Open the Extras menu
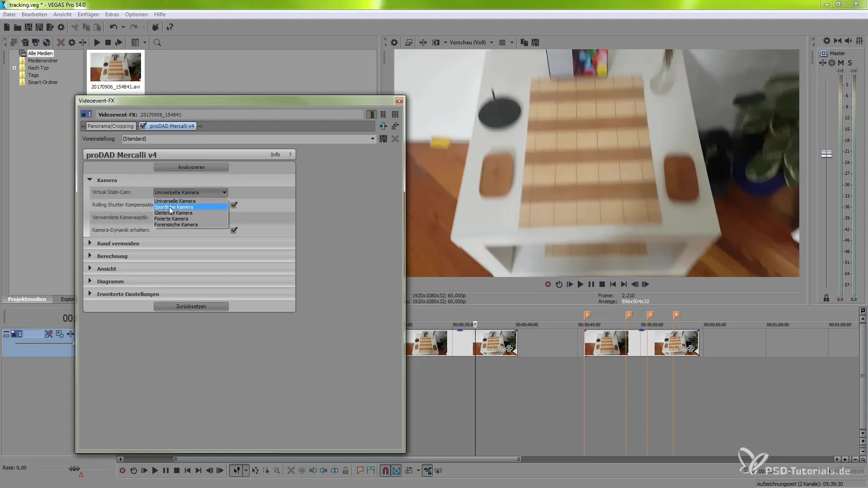868x488 pixels. 112,14
